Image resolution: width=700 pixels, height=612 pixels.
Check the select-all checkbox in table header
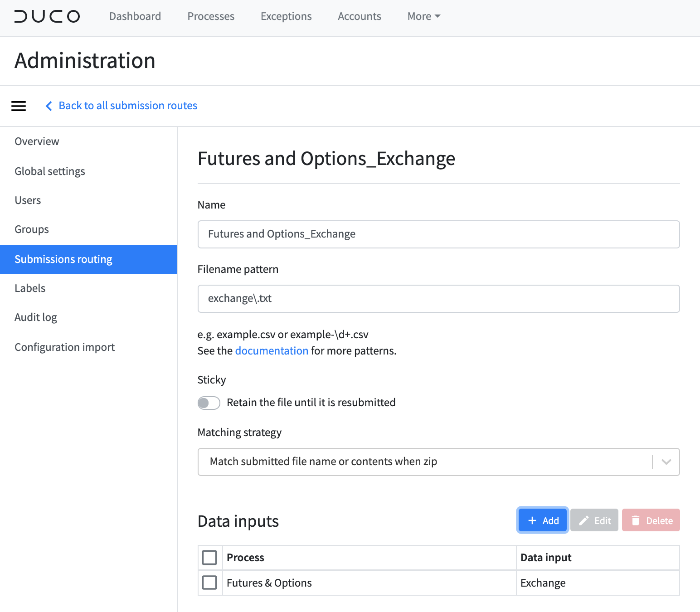[x=209, y=558]
